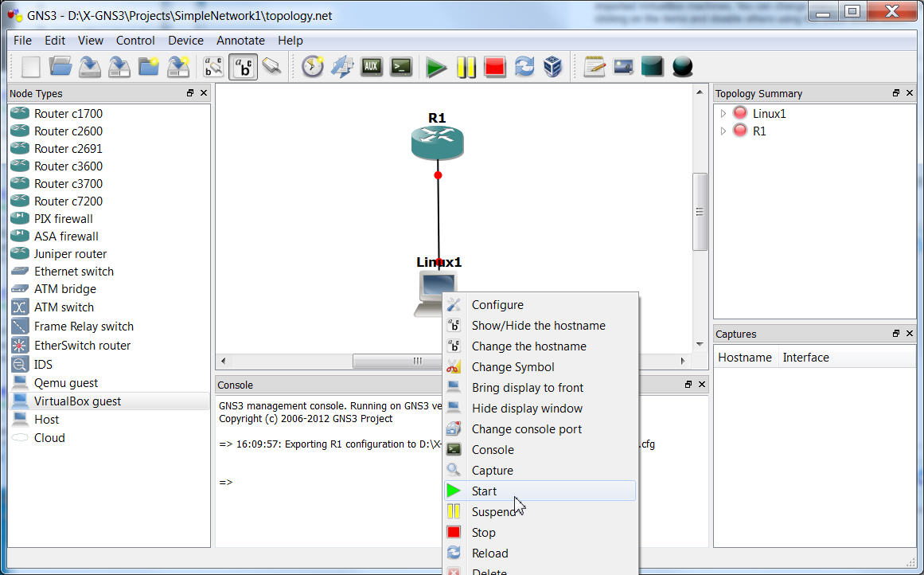924x575 pixels.
Task: Select Router c7200 in Node Types
Action: point(108,201)
